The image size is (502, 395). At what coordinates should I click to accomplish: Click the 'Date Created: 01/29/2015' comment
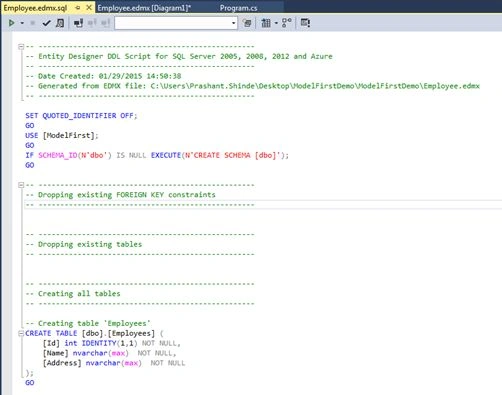(x=103, y=76)
